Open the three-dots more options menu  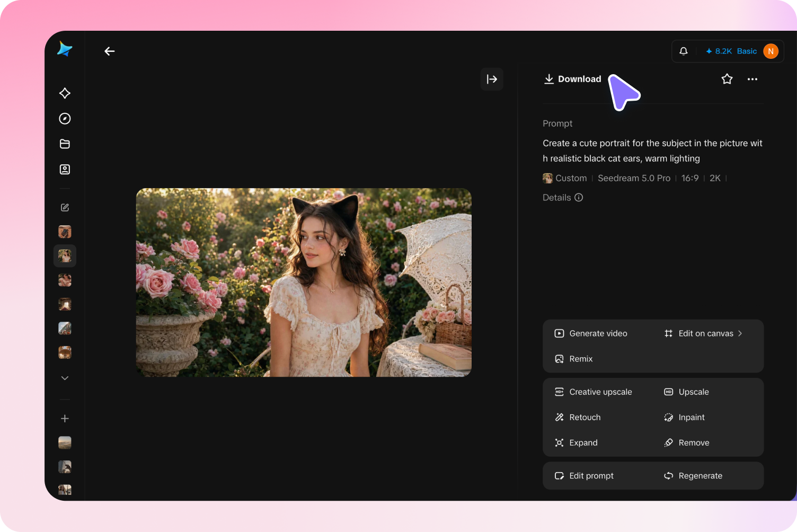coord(752,79)
